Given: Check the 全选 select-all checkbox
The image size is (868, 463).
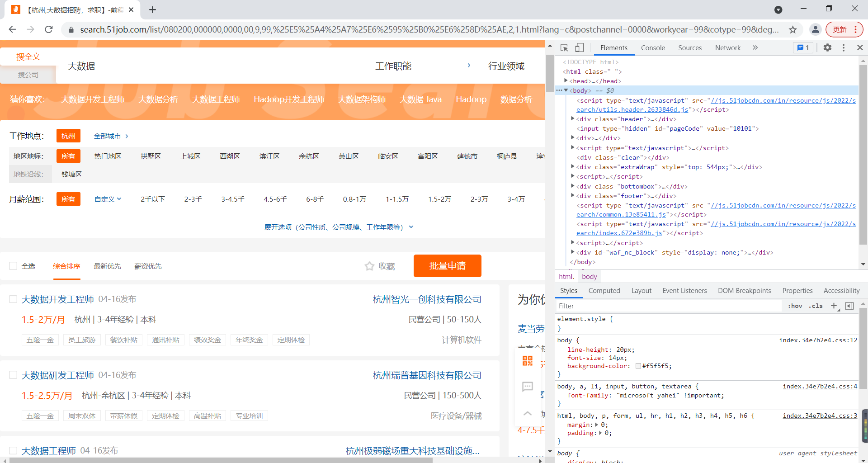Looking at the screenshot, I should [x=13, y=266].
